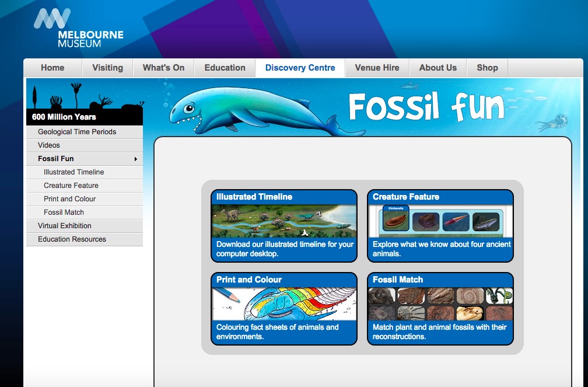This screenshot has height=387, width=588.
Task: Click the illustrated timeline landscape thumbnail
Action: point(284,221)
